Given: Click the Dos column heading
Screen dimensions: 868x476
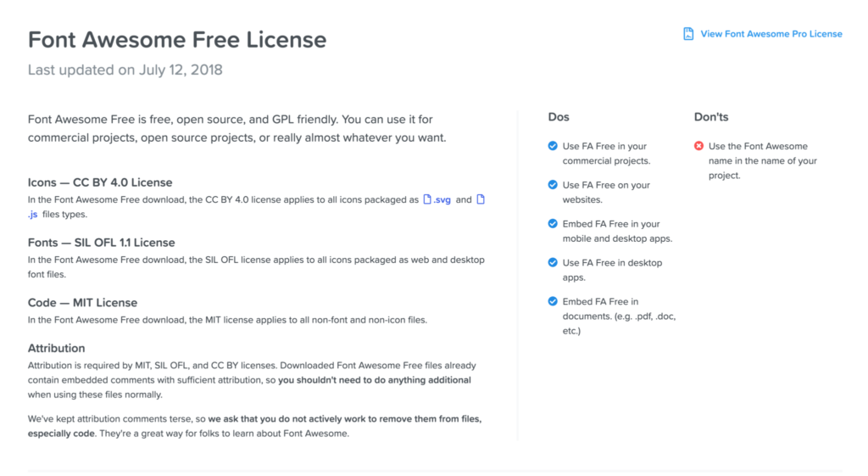Looking at the screenshot, I should [x=559, y=117].
